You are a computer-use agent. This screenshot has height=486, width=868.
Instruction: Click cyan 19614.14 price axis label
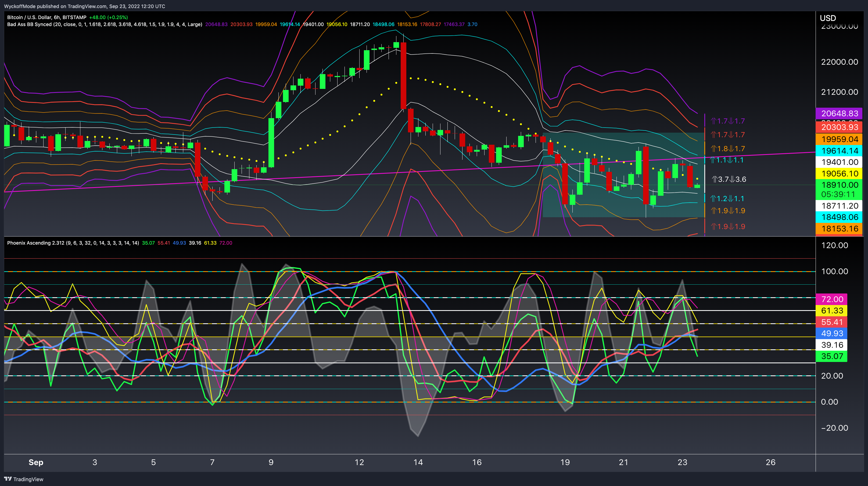(839, 151)
